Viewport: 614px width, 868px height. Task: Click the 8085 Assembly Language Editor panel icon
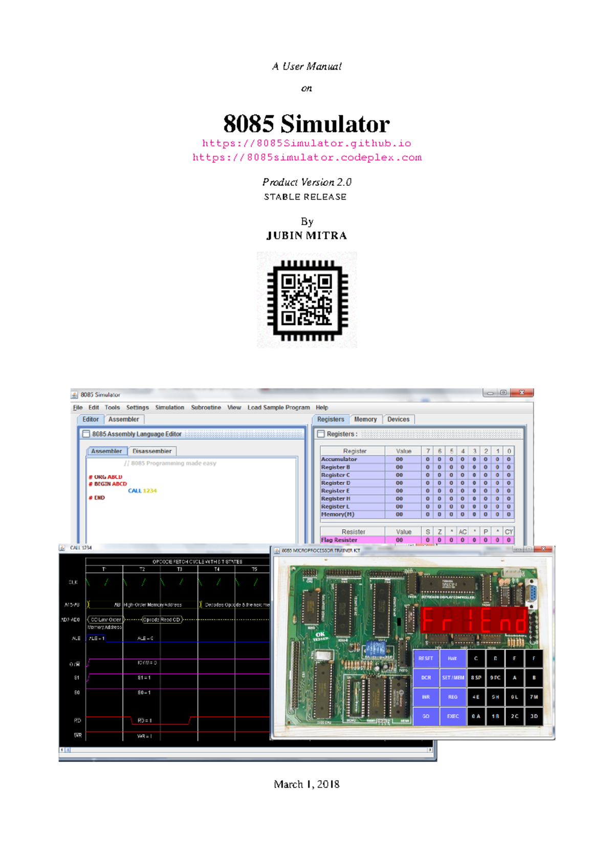tap(86, 434)
